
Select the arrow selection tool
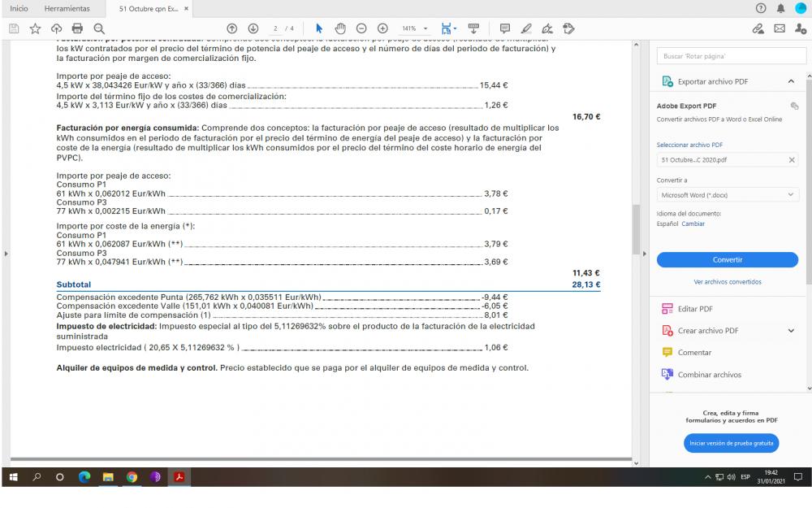coord(319,28)
